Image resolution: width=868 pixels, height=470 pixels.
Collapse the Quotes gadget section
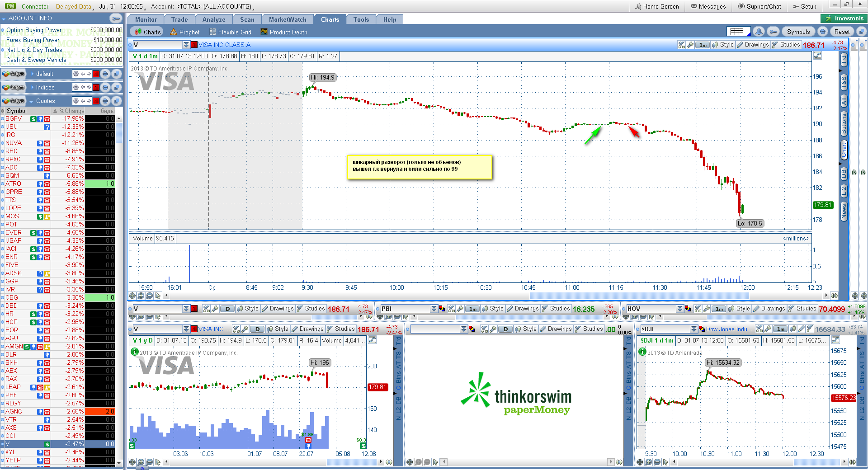[x=32, y=101]
